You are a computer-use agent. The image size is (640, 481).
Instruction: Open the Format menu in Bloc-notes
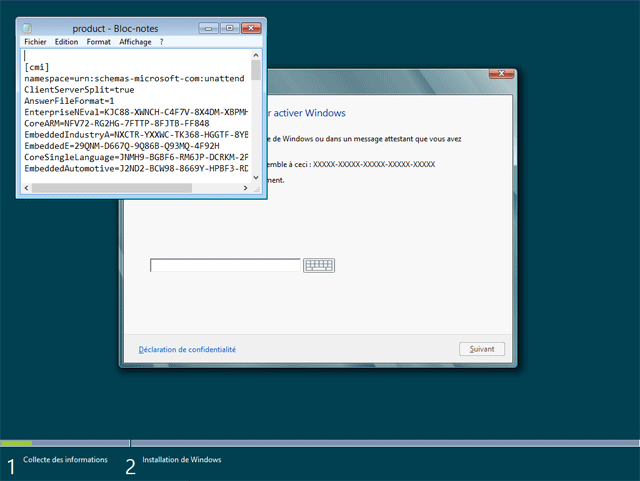tap(98, 42)
